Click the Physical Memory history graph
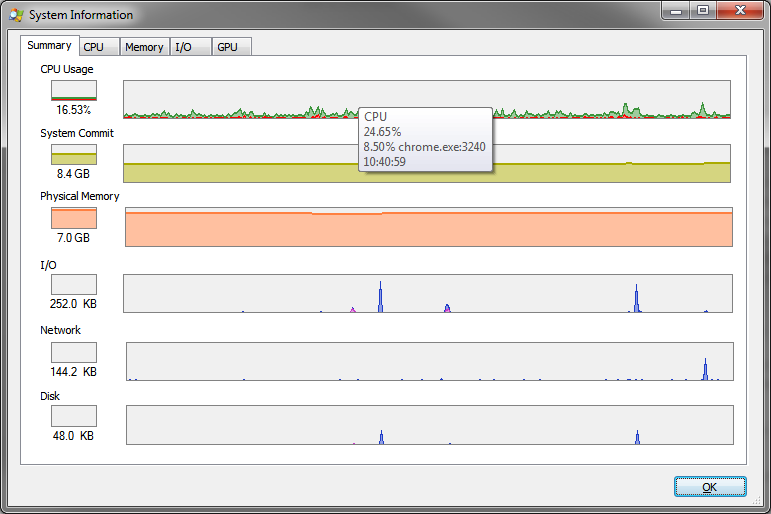 point(429,227)
